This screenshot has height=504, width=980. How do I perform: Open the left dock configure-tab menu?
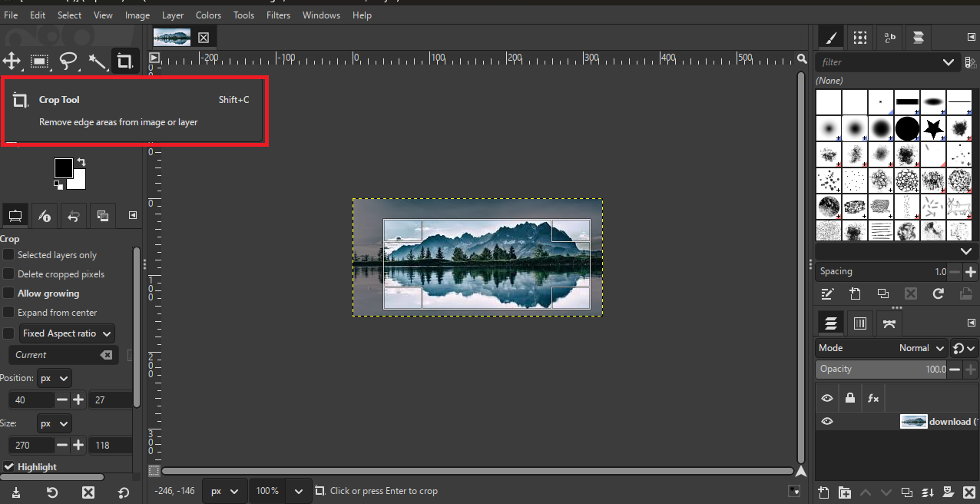(x=133, y=216)
